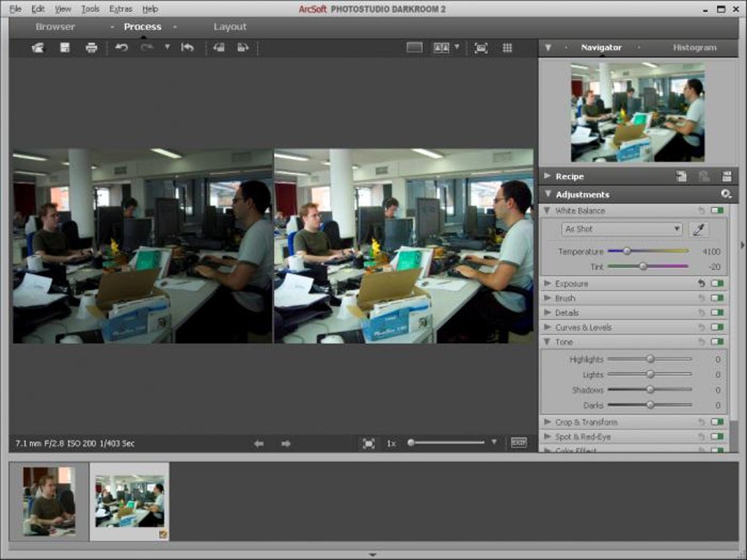
Task: Click the Navigator tab label
Action: (601, 48)
